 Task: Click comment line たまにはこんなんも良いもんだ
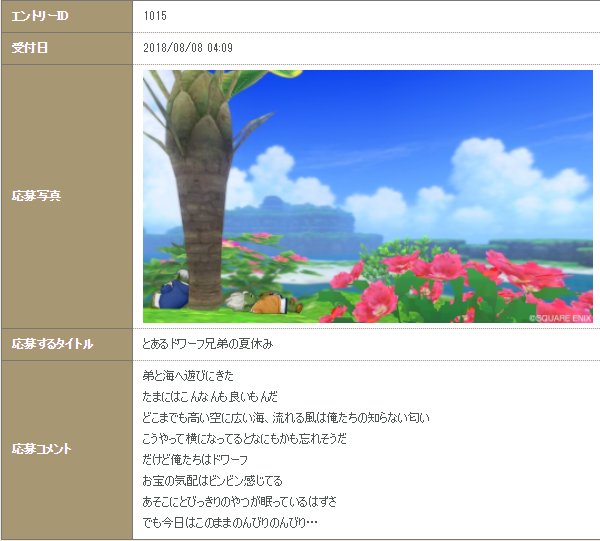[x=210, y=397]
